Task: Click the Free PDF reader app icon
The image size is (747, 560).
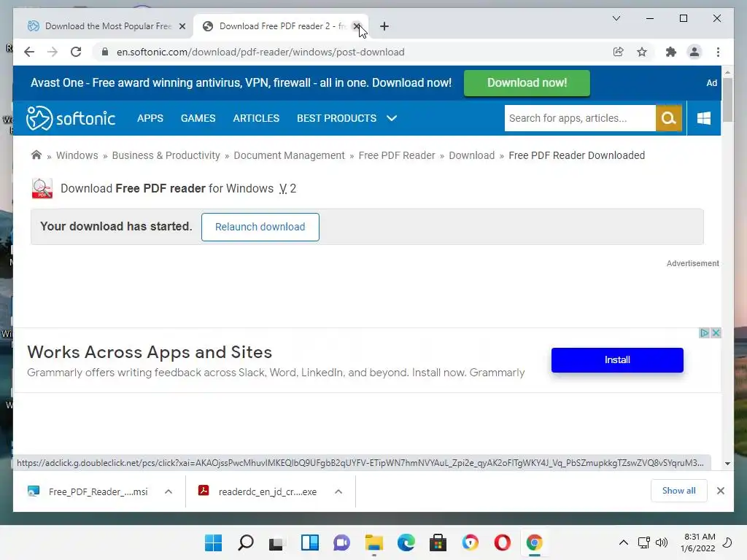Action: click(x=42, y=188)
